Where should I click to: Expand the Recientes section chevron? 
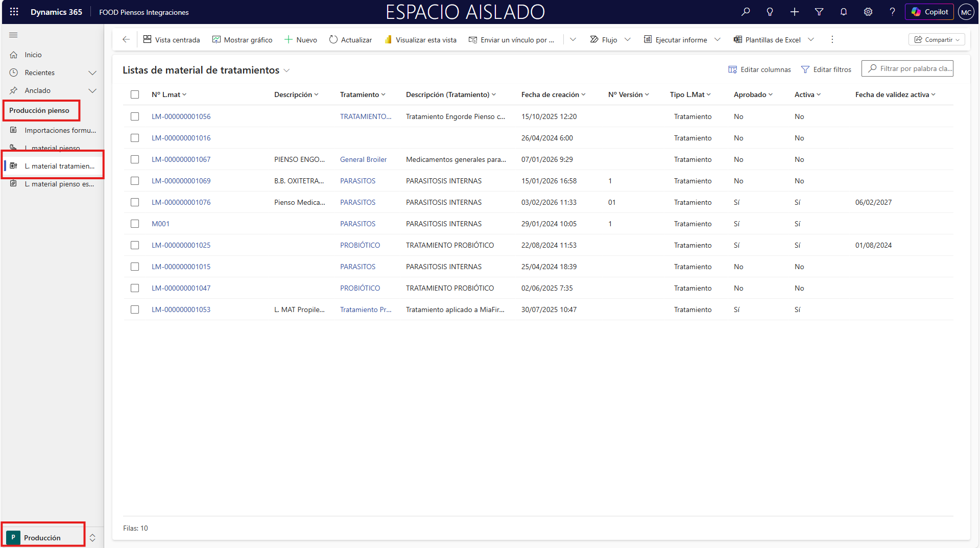[92, 73]
